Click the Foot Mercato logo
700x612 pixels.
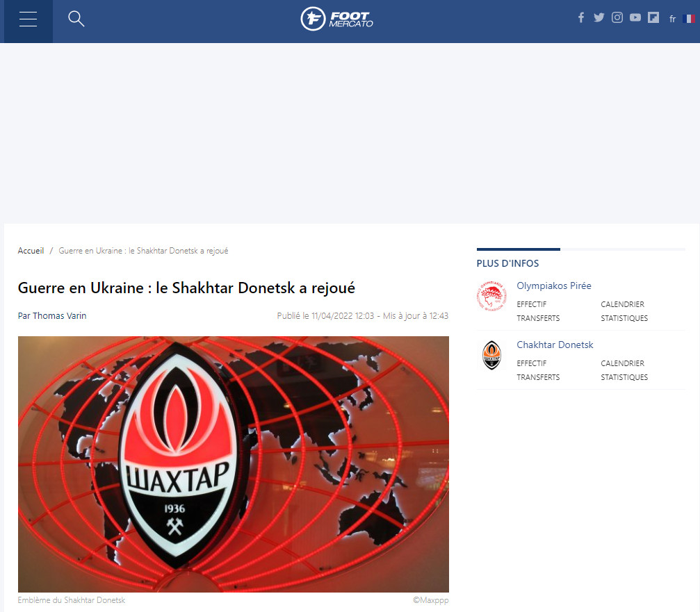337,19
